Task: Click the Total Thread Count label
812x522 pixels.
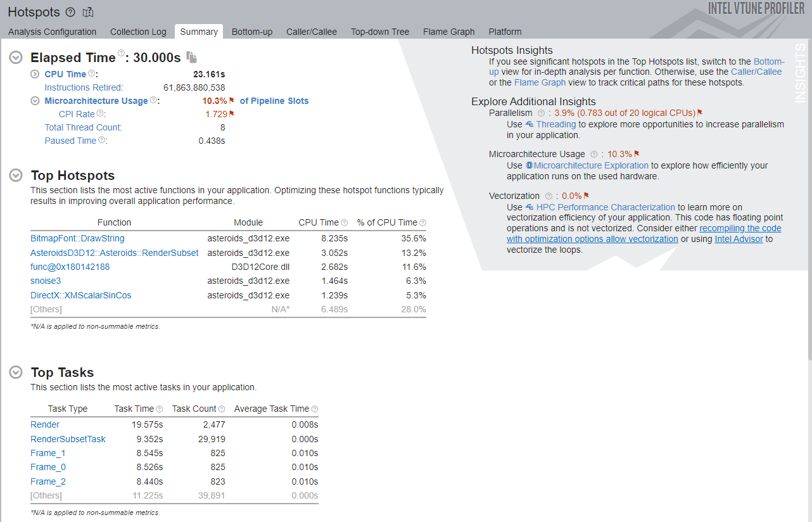Action: tap(83, 127)
